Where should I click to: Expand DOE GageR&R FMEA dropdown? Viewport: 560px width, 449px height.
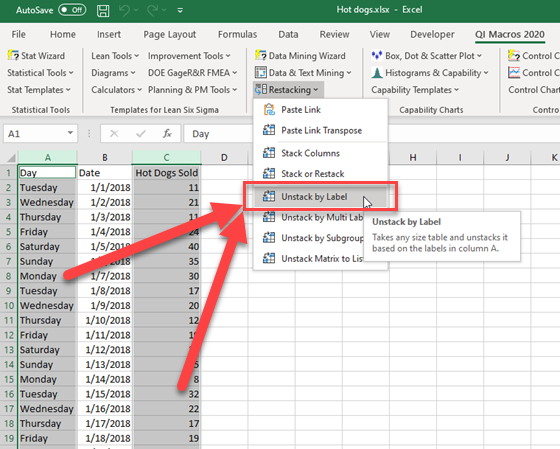point(193,73)
